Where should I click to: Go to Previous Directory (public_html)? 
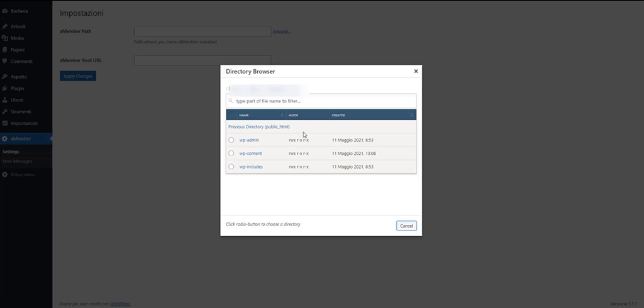pos(259,127)
